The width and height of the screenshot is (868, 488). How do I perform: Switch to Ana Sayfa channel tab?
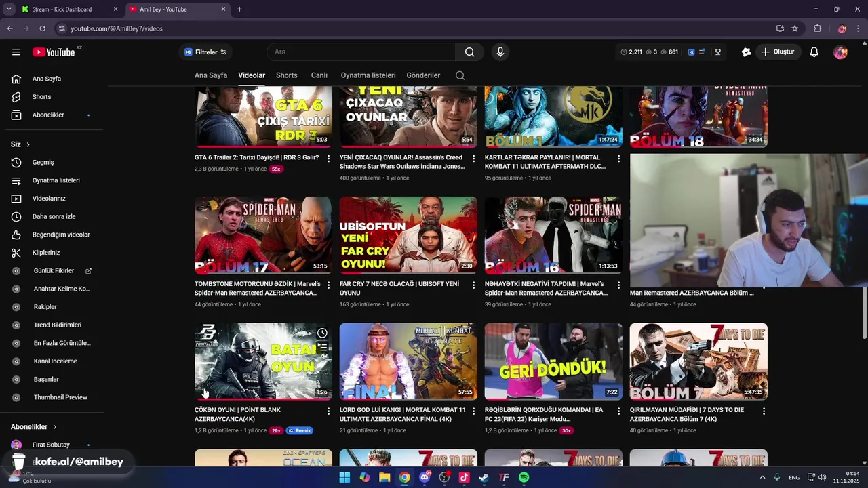pos(211,75)
